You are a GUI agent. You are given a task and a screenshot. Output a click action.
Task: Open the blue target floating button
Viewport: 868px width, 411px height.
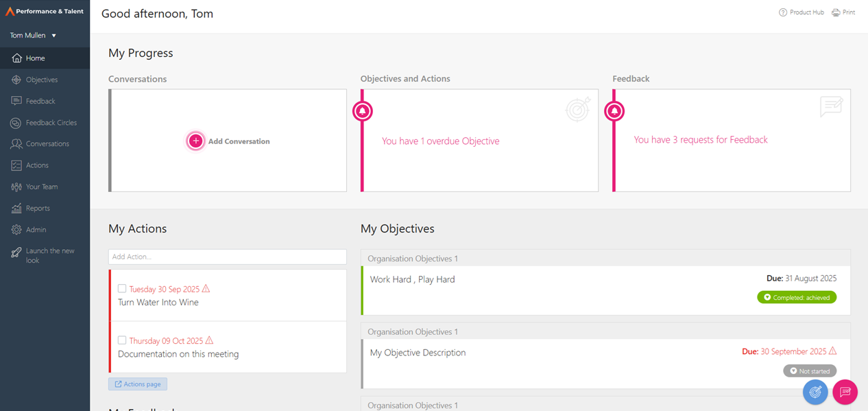click(x=815, y=392)
